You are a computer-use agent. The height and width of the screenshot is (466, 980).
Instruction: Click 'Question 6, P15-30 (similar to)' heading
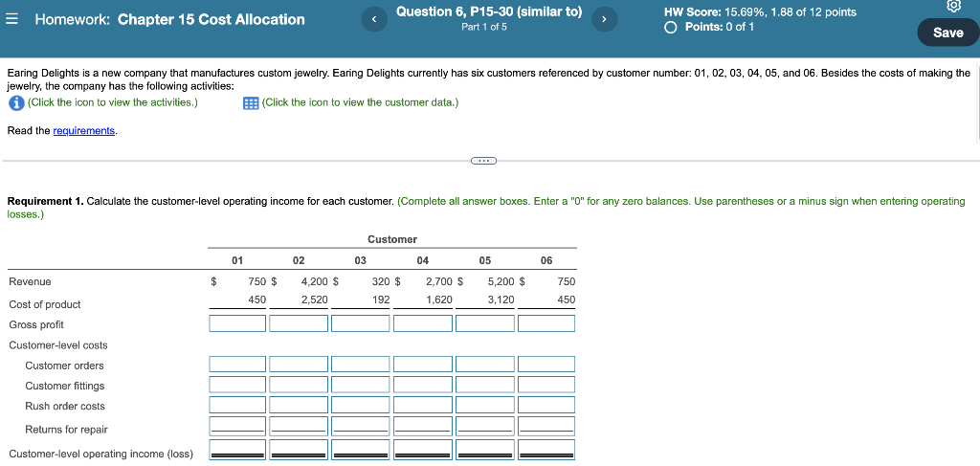[x=489, y=11]
